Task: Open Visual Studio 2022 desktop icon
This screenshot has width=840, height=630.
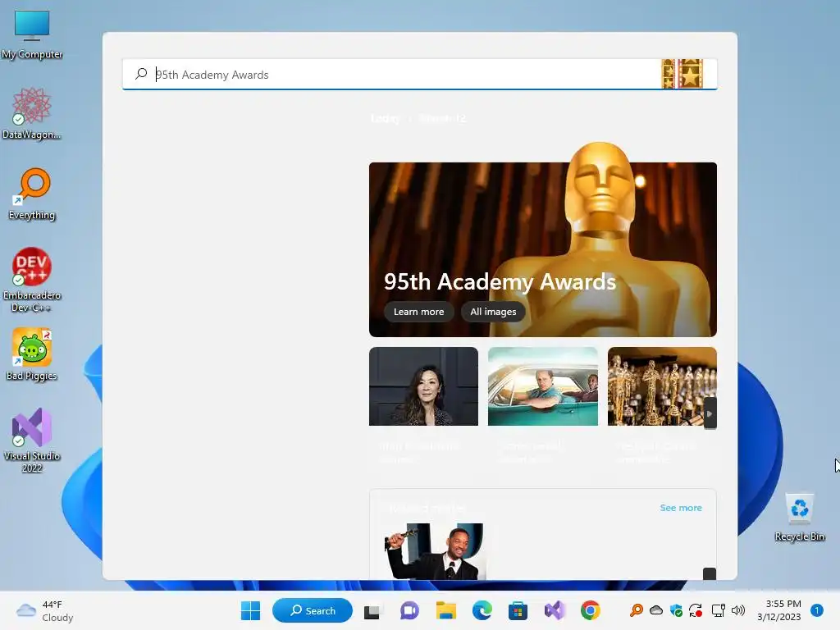Action: [x=32, y=440]
